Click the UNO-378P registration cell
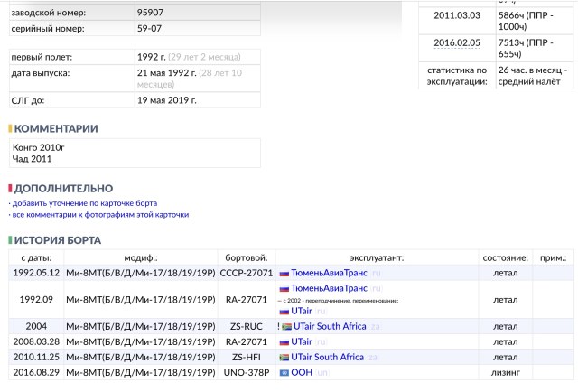 point(247,372)
